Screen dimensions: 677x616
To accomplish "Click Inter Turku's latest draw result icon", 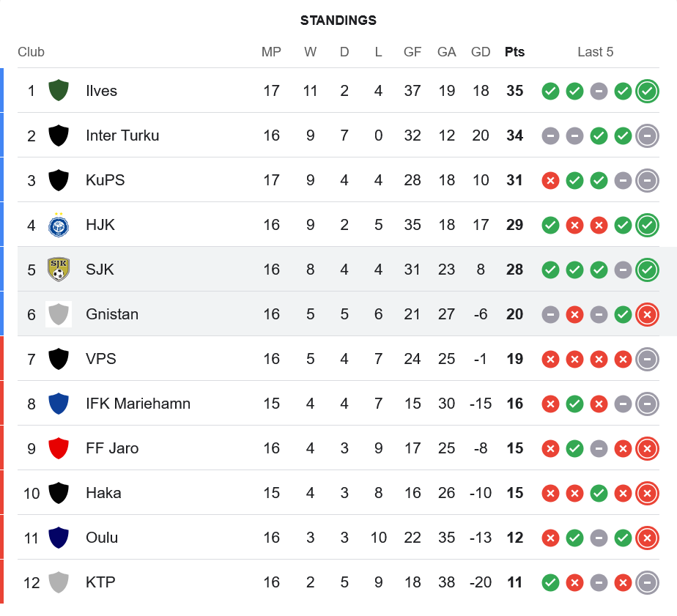I will coord(647,136).
